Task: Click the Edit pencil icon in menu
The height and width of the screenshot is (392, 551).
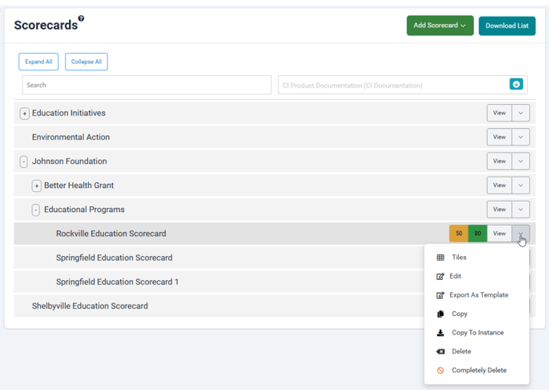Action: tap(440, 276)
